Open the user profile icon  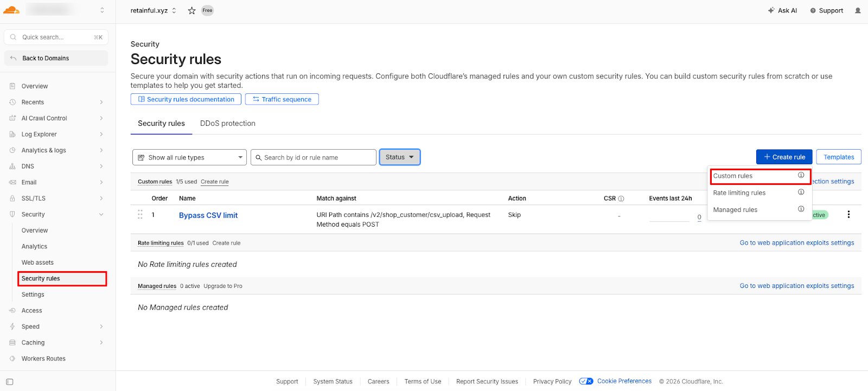pos(858,10)
